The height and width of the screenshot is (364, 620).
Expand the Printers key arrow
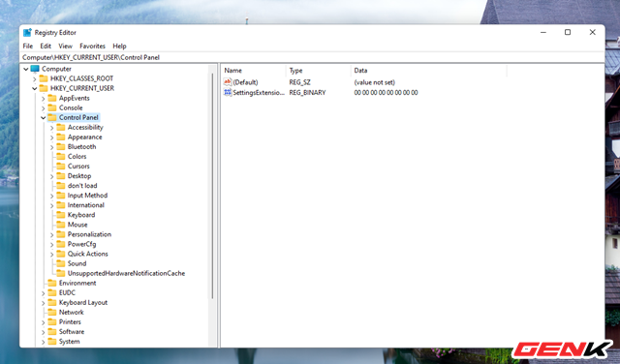tap(44, 322)
